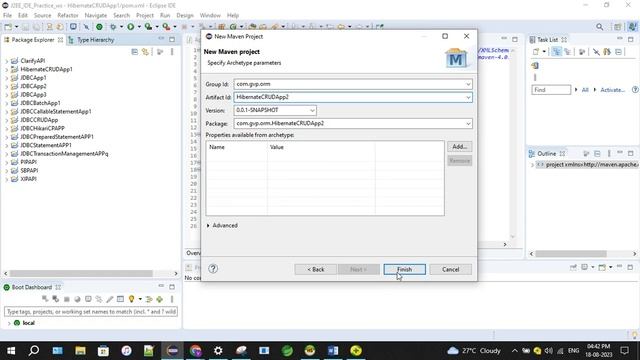
Task: Click the New toolbar icon
Action: [x=8, y=27]
